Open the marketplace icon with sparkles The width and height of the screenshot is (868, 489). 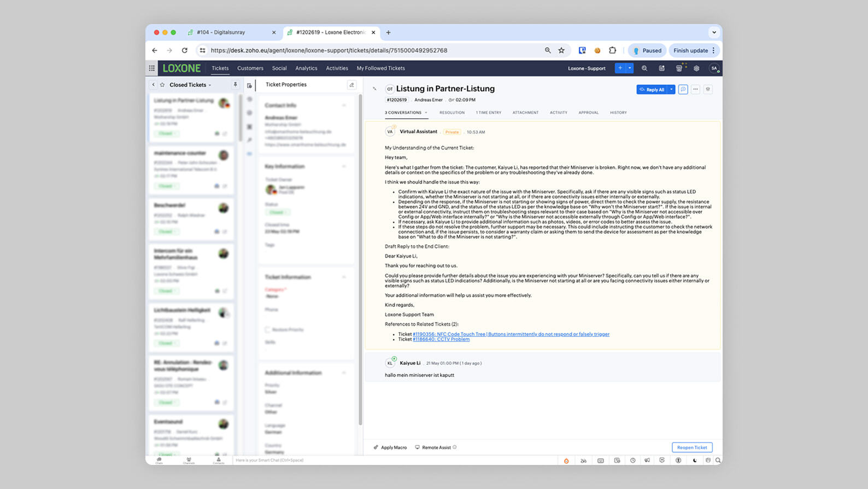679,68
